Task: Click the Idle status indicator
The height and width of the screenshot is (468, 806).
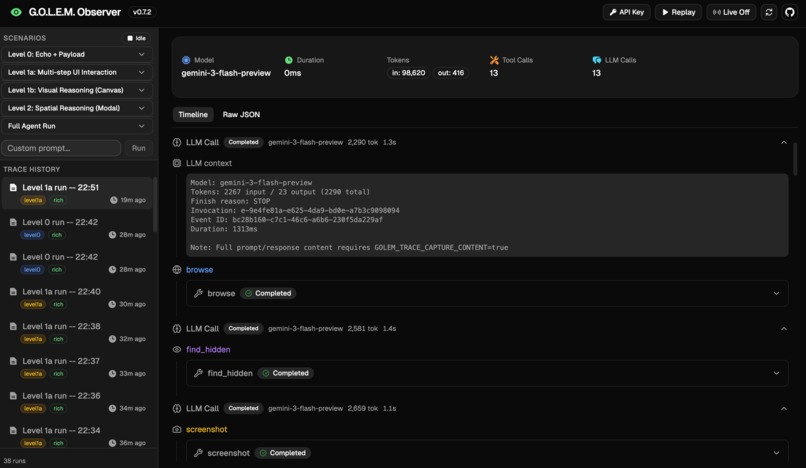Action: [x=137, y=38]
